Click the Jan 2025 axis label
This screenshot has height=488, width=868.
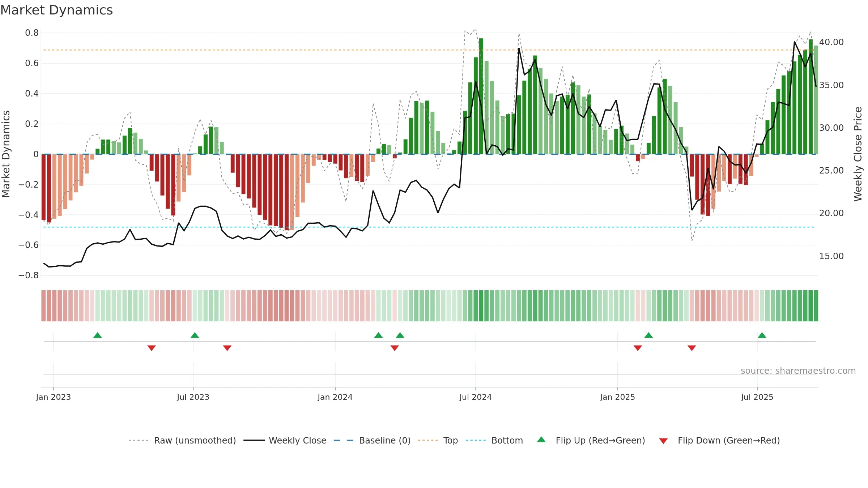coord(618,397)
